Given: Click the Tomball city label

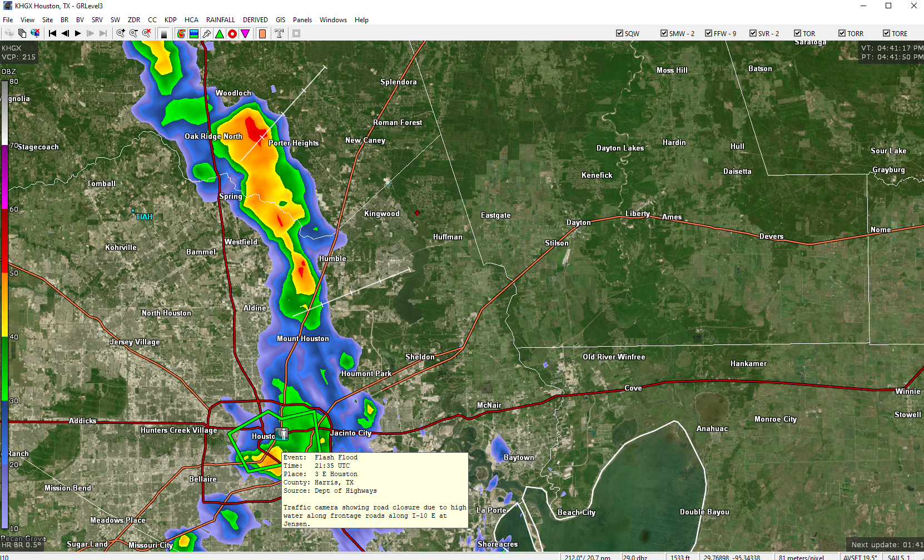Looking at the screenshot, I should coord(101,183).
